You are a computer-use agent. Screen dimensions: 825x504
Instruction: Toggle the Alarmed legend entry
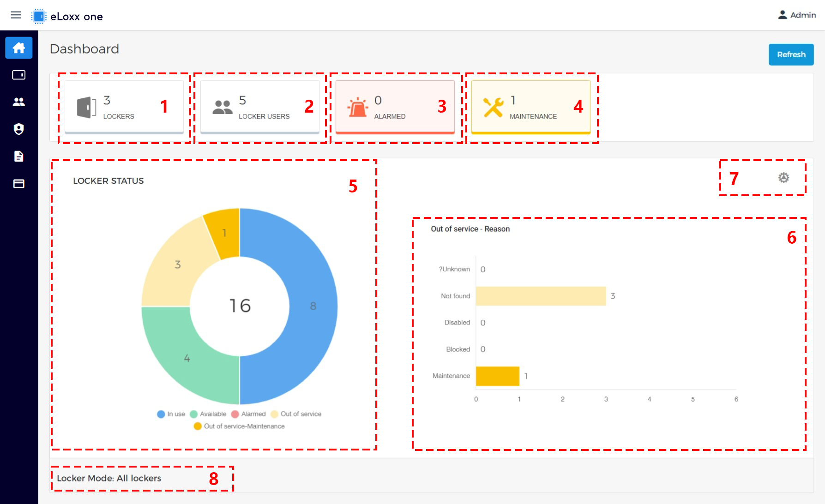[248, 414]
